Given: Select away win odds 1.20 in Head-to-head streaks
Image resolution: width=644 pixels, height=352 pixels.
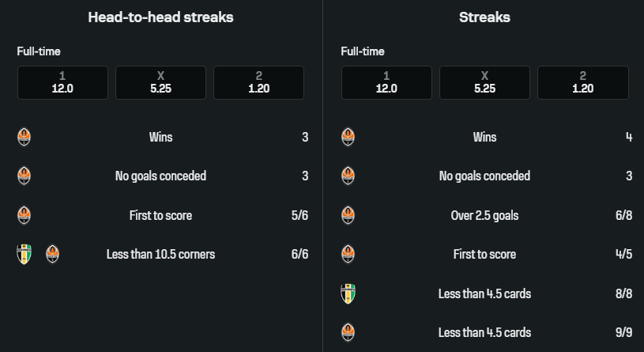Looking at the screenshot, I should click(258, 82).
